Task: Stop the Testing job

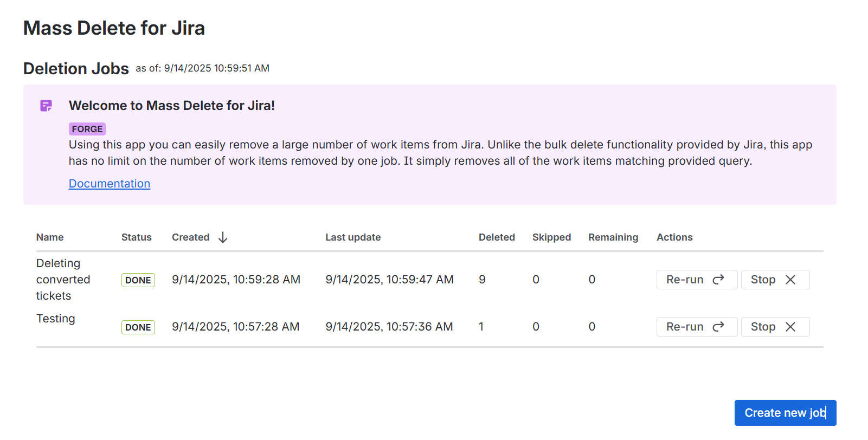Action: pos(775,327)
